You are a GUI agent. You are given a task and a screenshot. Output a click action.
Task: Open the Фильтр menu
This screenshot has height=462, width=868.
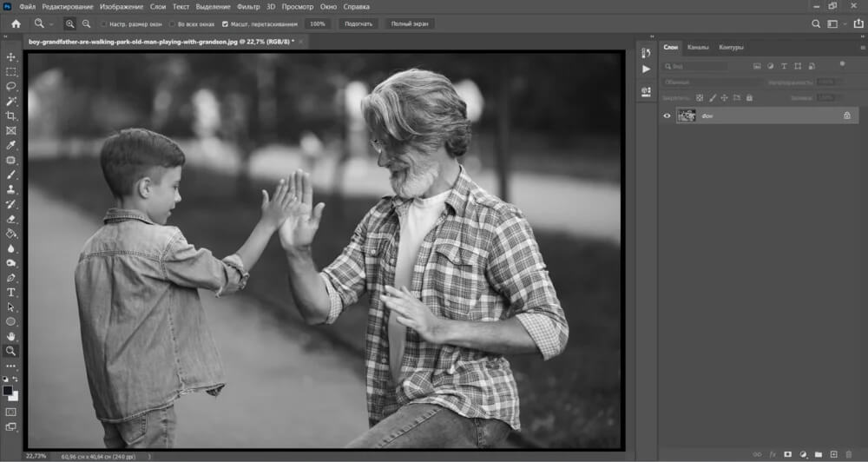tap(247, 7)
